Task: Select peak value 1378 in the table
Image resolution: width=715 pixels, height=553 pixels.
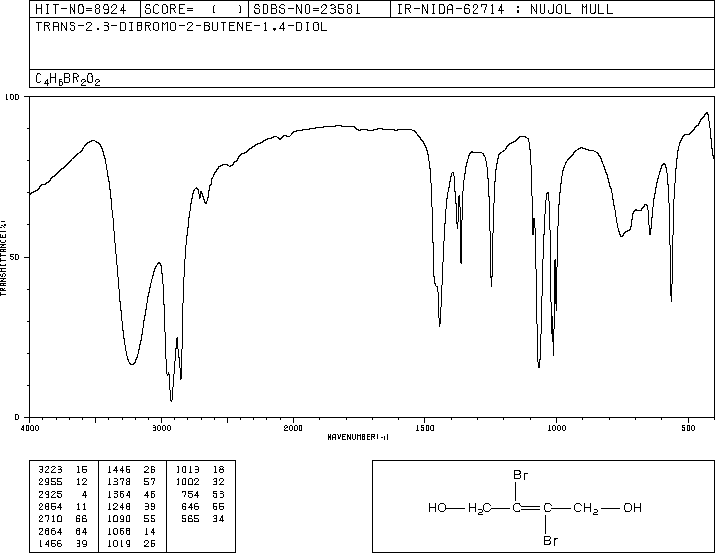Action: (119, 482)
